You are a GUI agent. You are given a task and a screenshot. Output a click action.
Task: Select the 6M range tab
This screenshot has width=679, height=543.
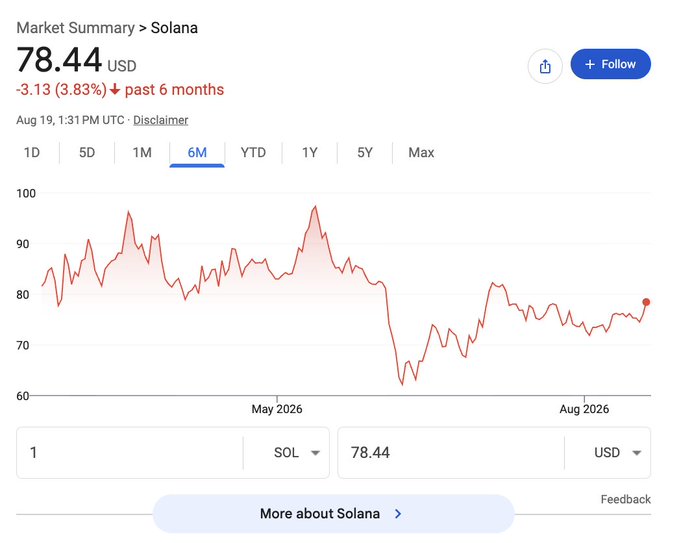(197, 152)
